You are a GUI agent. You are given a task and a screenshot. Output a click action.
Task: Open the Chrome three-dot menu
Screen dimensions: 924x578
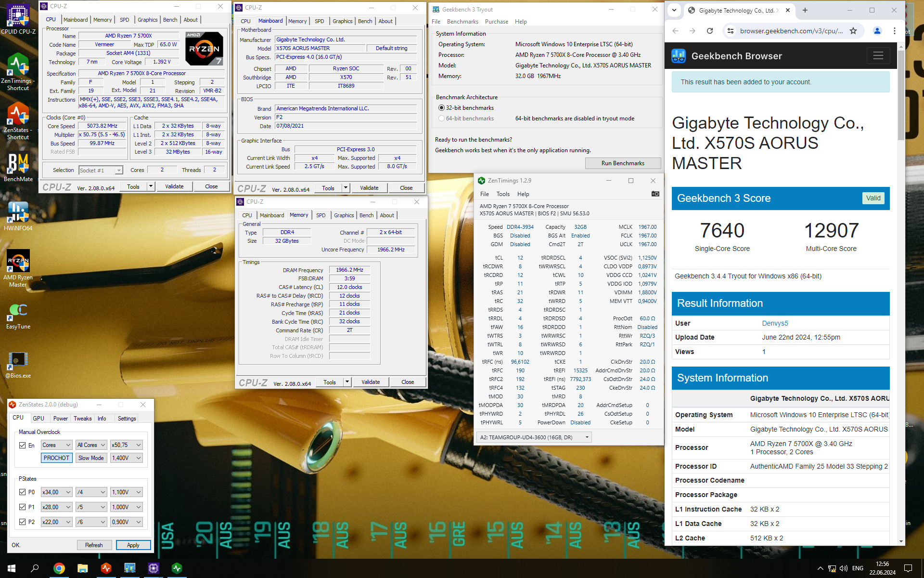click(894, 31)
